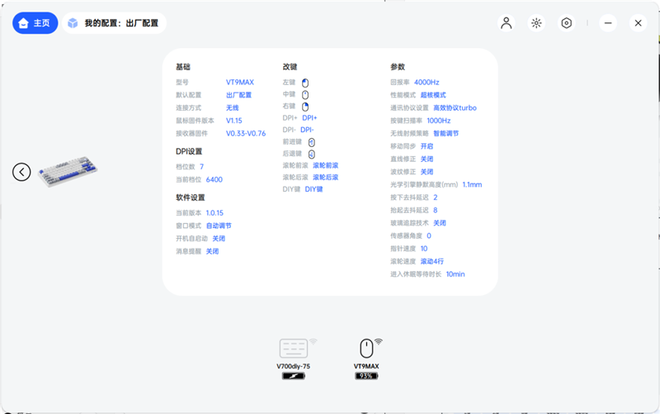
Task: Select the V700diy-75 keyboard device icon
Action: [x=294, y=349]
